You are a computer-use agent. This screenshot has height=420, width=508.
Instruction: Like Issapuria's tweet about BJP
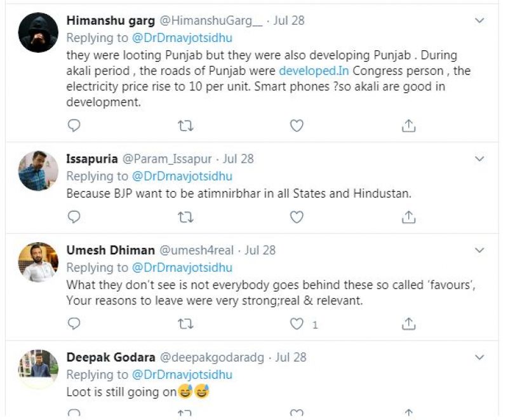pyautogui.click(x=297, y=217)
